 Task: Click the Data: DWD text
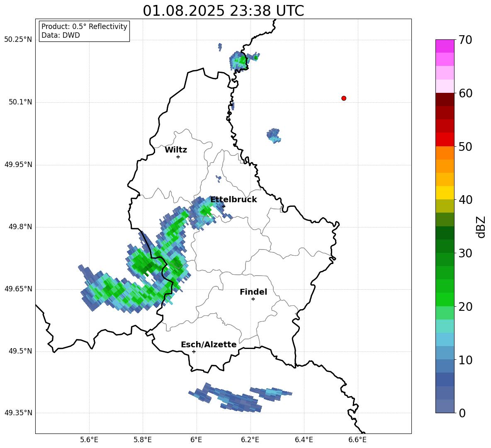click(x=61, y=35)
